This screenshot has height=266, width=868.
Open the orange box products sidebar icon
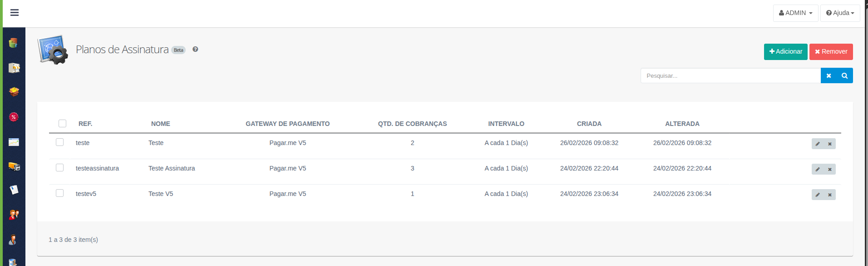pyautogui.click(x=14, y=92)
